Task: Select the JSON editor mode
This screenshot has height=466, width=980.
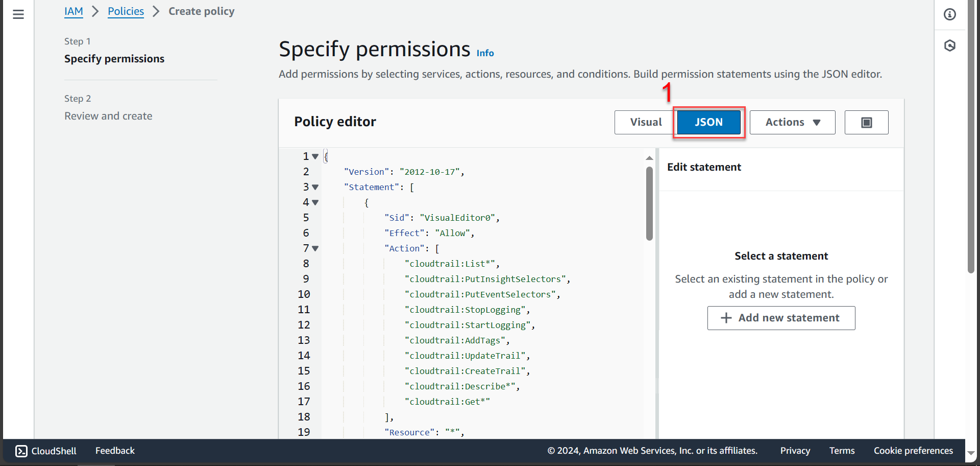Action: coord(708,123)
